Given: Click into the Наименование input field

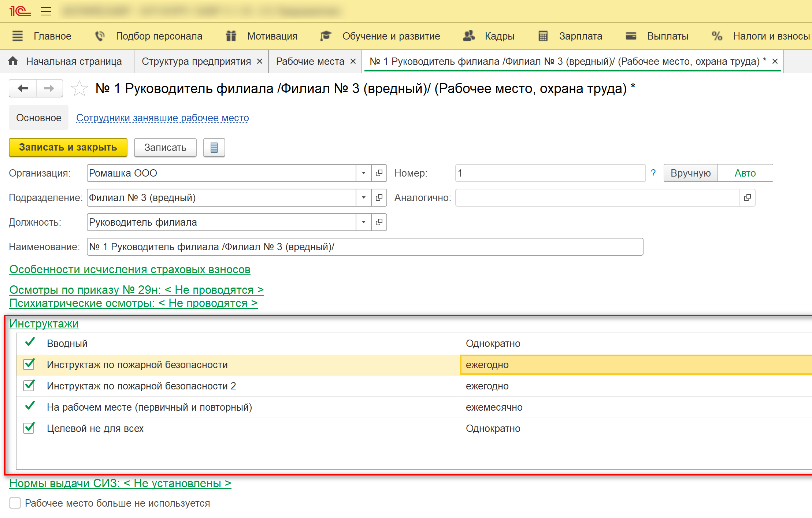Looking at the screenshot, I should [x=364, y=247].
